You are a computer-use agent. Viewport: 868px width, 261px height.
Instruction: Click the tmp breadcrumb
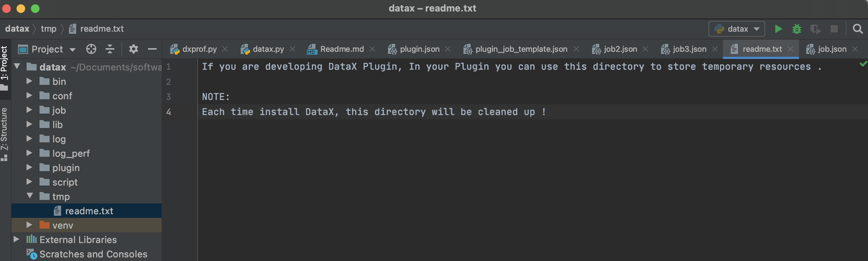49,29
